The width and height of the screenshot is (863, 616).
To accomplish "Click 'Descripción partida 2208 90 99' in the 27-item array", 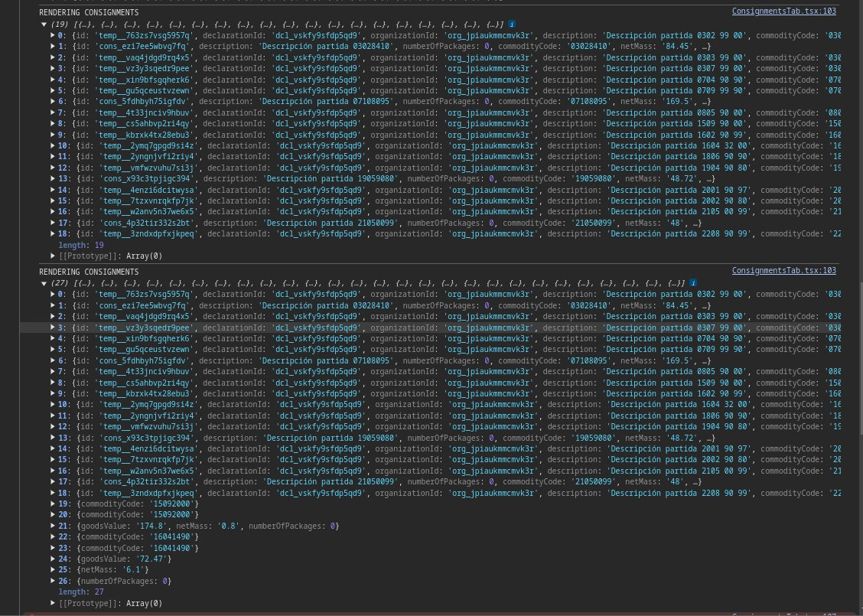I will 679,493.
